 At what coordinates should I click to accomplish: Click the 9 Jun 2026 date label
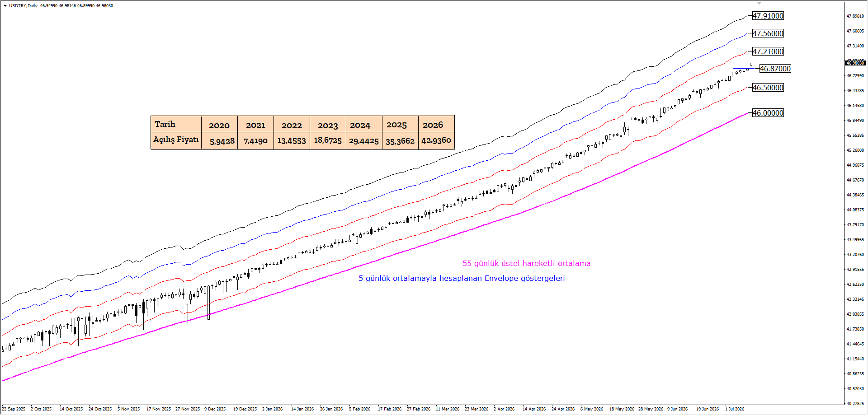pyautogui.click(x=677, y=409)
